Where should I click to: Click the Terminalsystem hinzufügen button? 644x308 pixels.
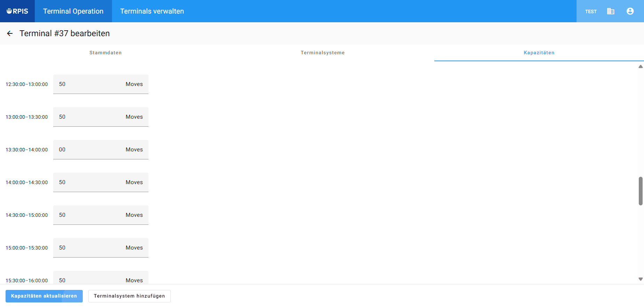coord(129,296)
